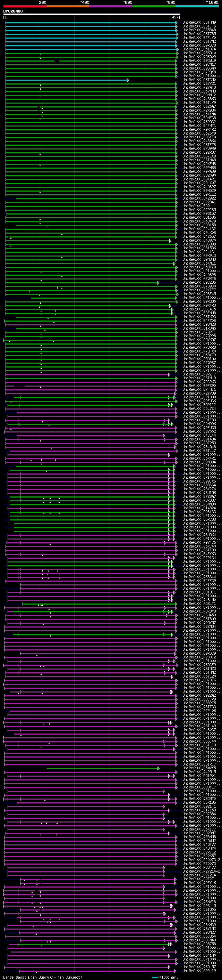Image resolution: width=222 pixels, height=980 pixels.
Task: Open hit UniRef100_C5XYN4
Action: (199, 114)
